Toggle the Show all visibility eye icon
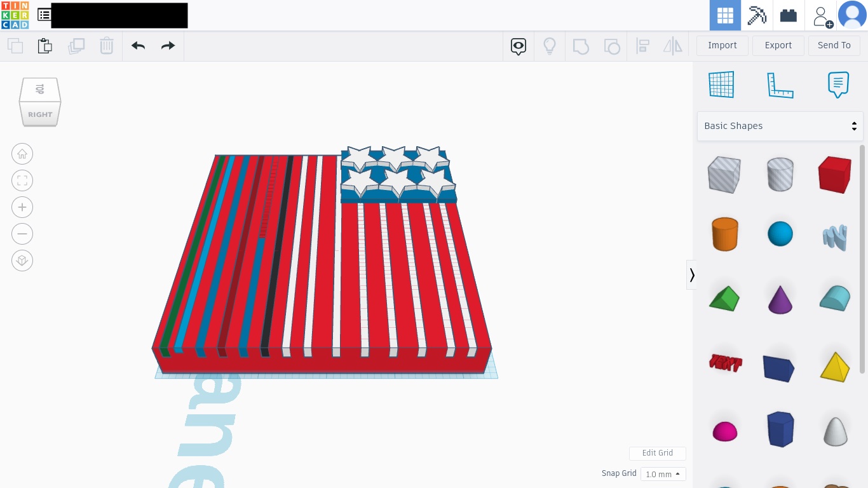Image resolution: width=868 pixels, height=488 pixels. coord(519,46)
